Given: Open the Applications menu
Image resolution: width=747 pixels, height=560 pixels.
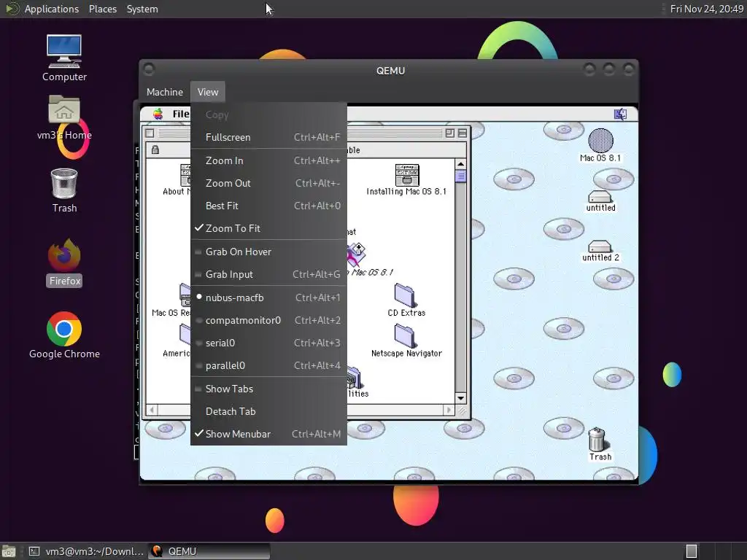Looking at the screenshot, I should point(52,9).
